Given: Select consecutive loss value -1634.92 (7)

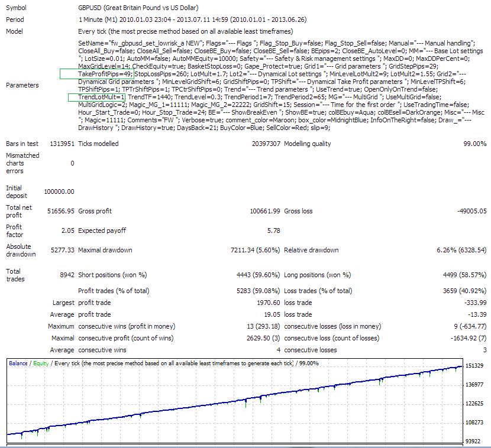Looking at the screenshot, I should [469, 338].
